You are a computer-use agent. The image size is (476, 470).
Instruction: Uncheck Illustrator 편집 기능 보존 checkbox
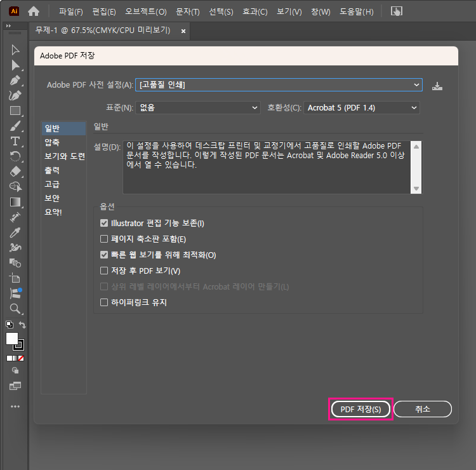[x=105, y=224]
